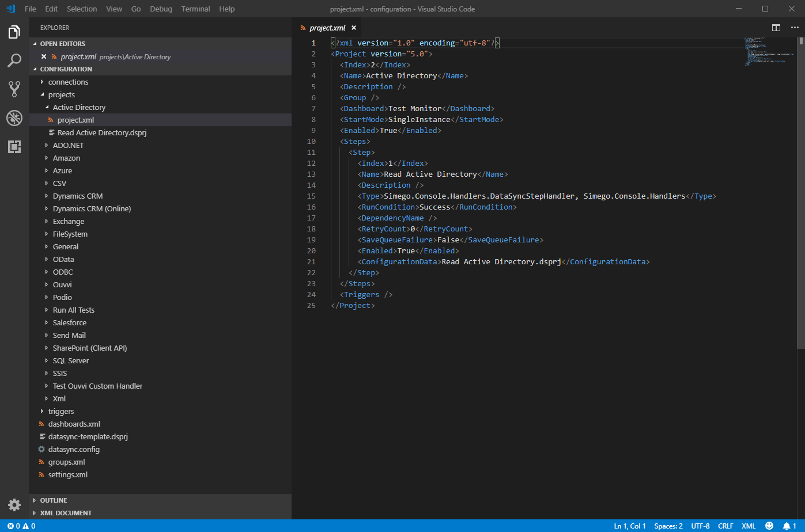Show errors and warnings problems count
Image resolution: width=805 pixels, height=532 pixels.
tap(21, 526)
